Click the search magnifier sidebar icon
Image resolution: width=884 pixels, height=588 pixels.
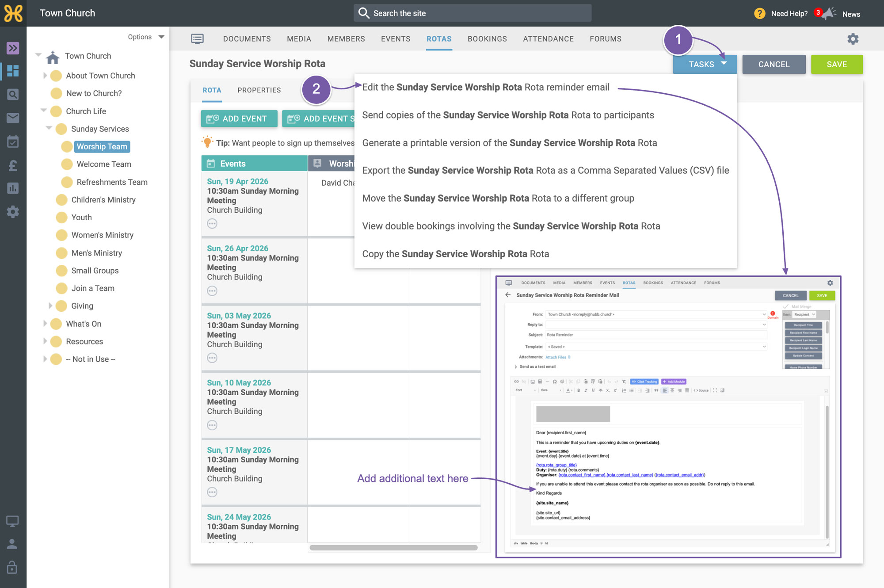point(13,94)
